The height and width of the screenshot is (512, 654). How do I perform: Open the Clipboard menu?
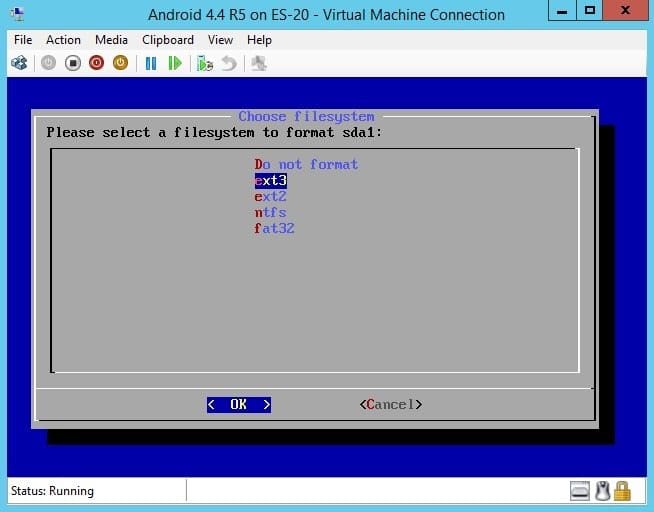coord(168,40)
